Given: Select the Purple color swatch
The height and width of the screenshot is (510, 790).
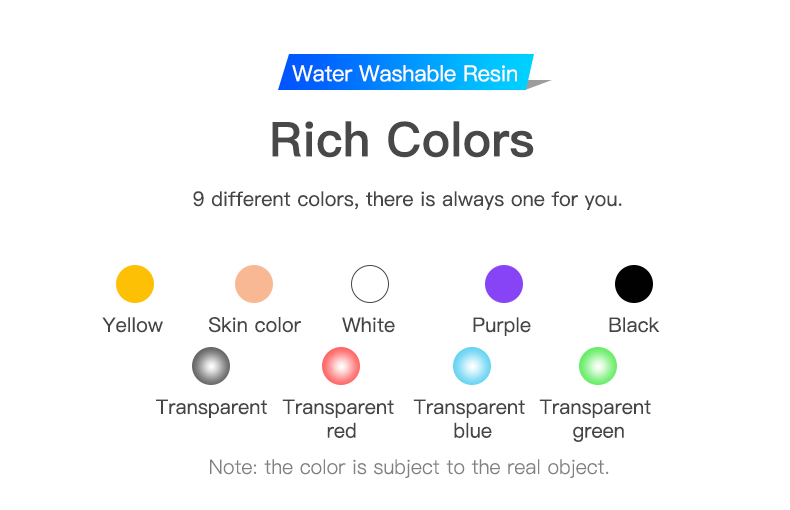Looking at the screenshot, I should (x=504, y=284).
